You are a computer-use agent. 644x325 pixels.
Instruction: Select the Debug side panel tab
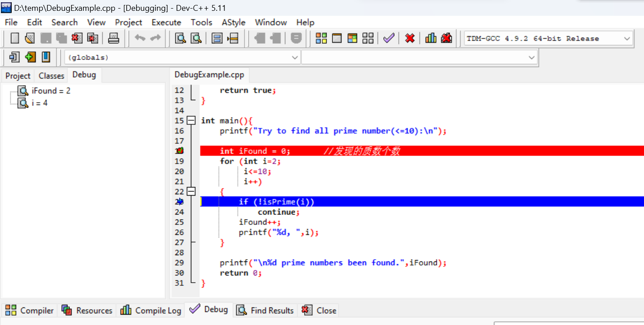tap(84, 75)
